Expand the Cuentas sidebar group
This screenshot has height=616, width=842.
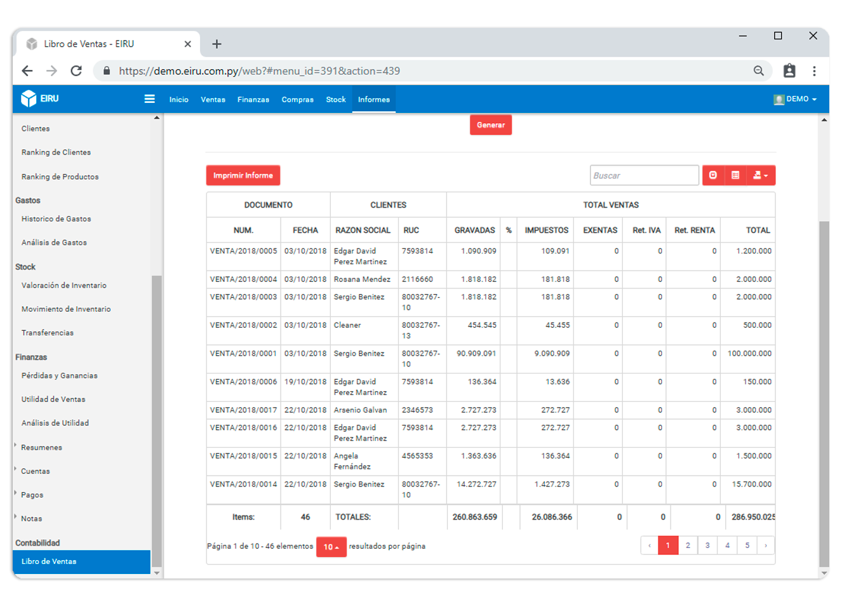(x=35, y=471)
